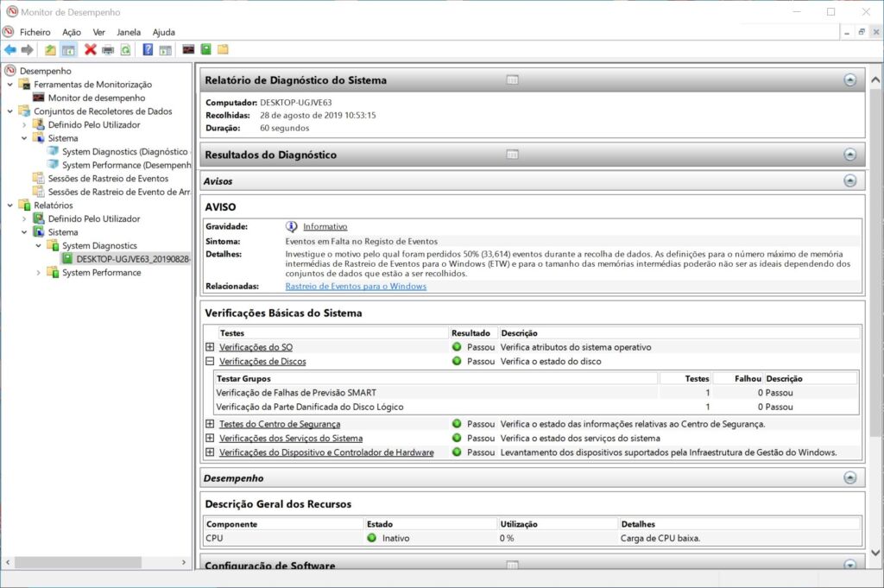Click the Back arrow in the toolbar

(10, 50)
